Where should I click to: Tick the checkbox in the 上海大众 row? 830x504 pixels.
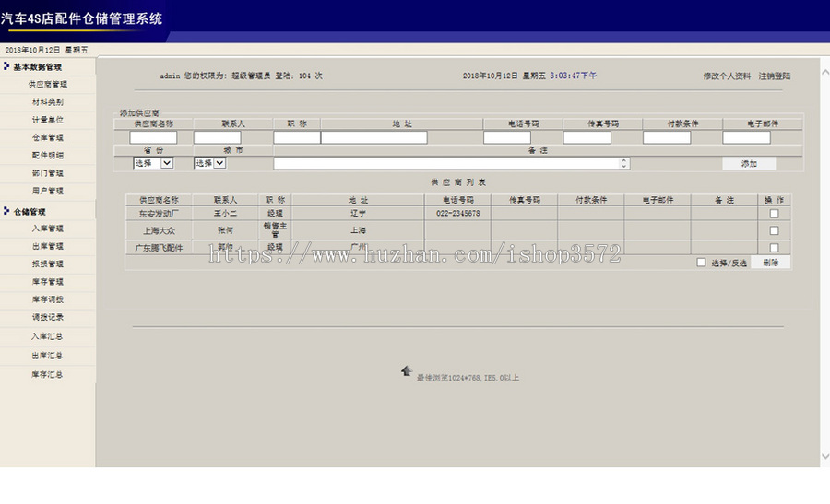(774, 230)
